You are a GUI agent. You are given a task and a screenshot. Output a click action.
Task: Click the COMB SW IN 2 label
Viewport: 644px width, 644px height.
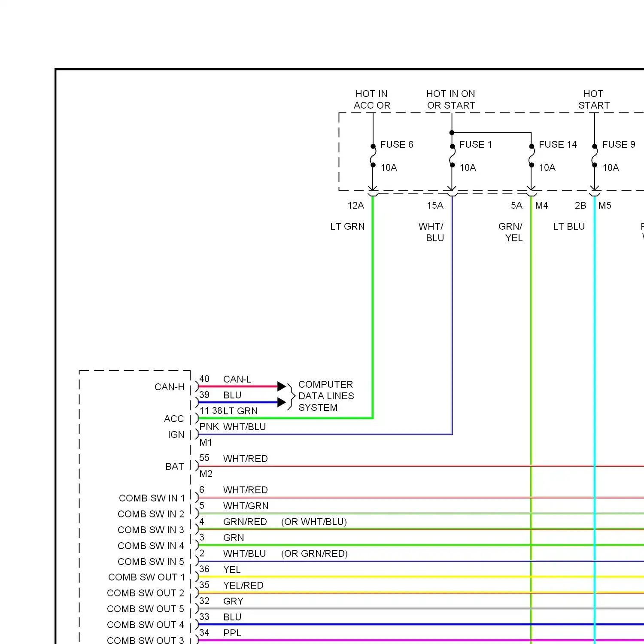(151, 514)
